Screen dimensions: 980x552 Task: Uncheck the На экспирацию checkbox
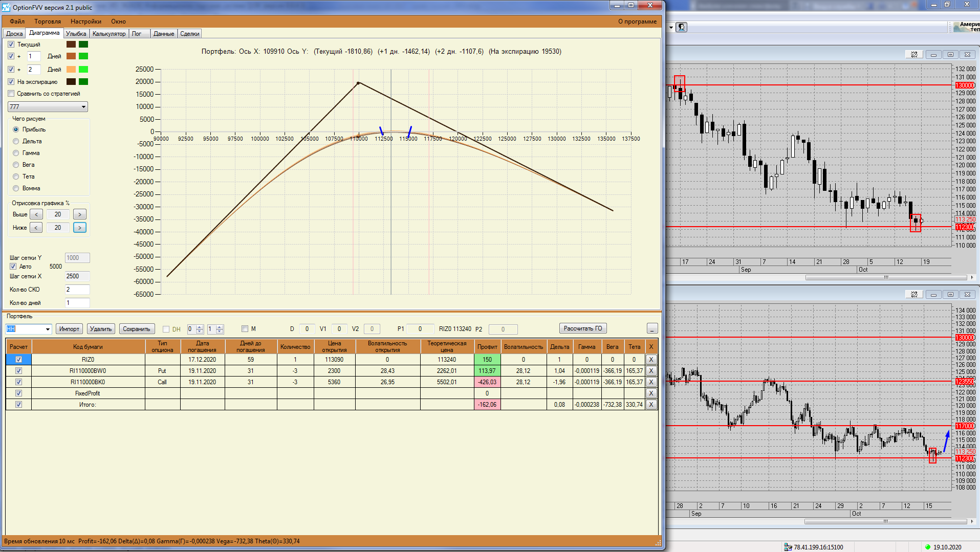11,82
